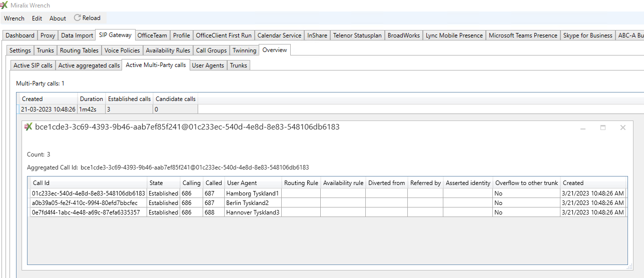Viewport: 644px width, 278px height.
Task: Open Active aggregated calls tab
Action: point(89,65)
